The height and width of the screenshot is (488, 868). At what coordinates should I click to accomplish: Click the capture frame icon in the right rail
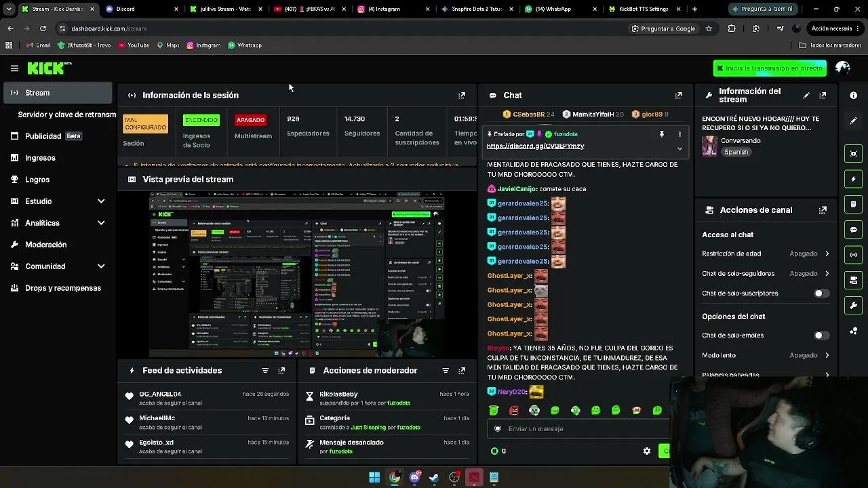click(x=854, y=153)
